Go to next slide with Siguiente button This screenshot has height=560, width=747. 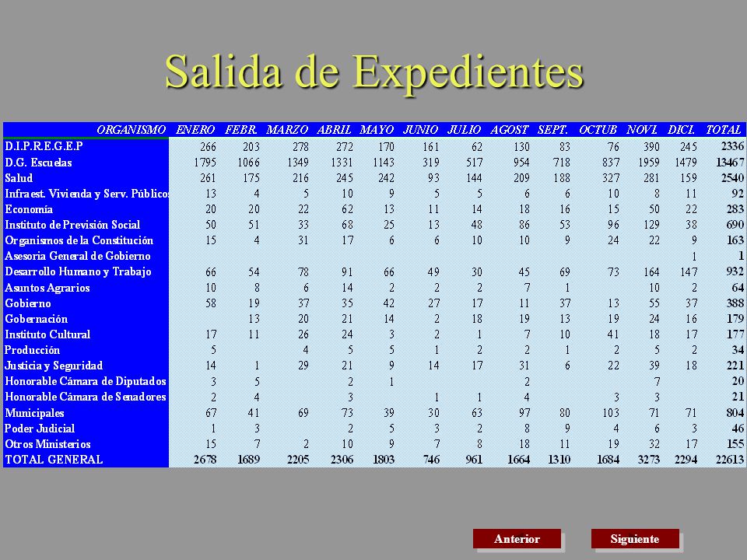coord(635,538)
